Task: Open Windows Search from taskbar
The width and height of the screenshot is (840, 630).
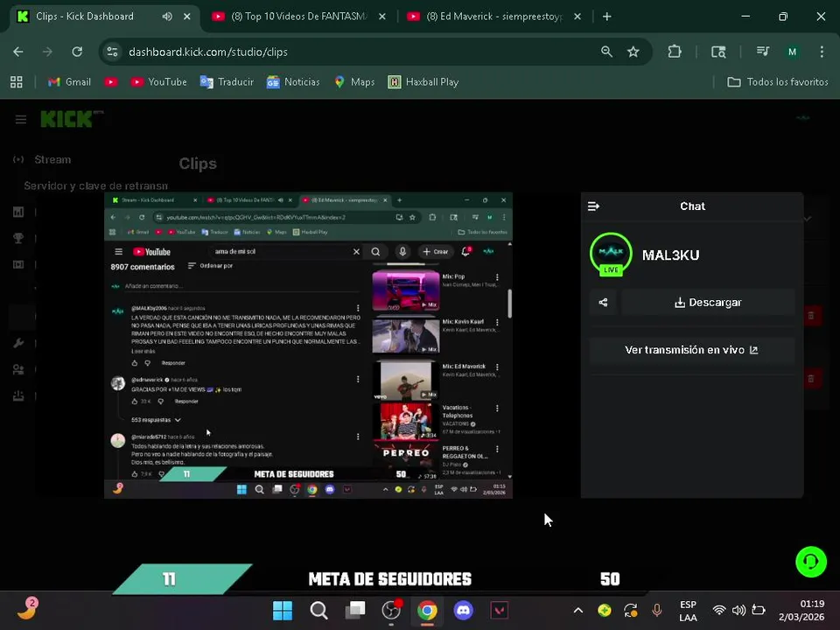Action: 318,610
